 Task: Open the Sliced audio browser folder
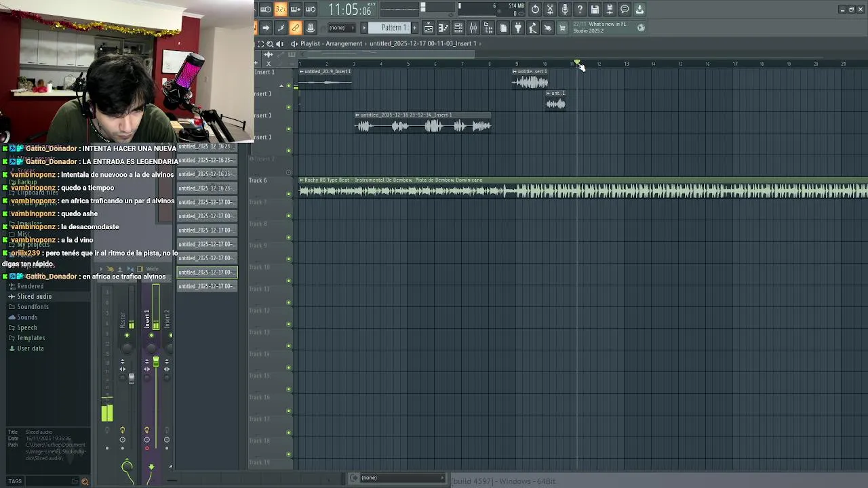point(34,296)
